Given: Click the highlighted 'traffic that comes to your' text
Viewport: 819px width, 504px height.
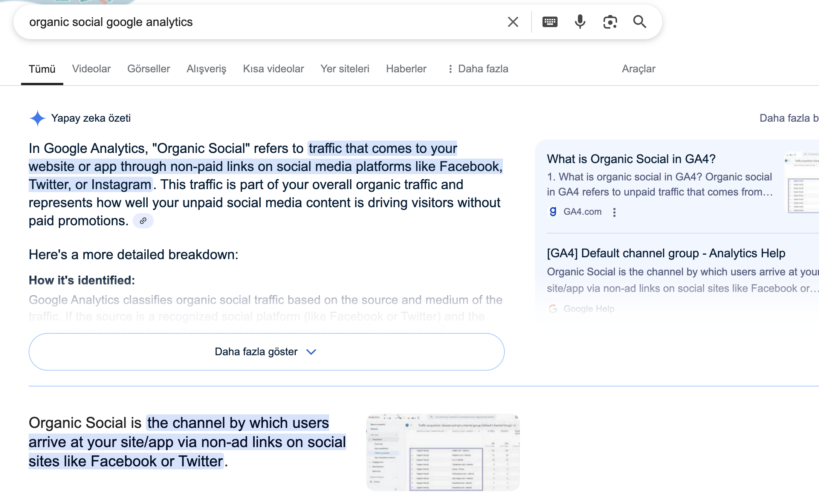Looking at the screenshot, I should 383,148.
